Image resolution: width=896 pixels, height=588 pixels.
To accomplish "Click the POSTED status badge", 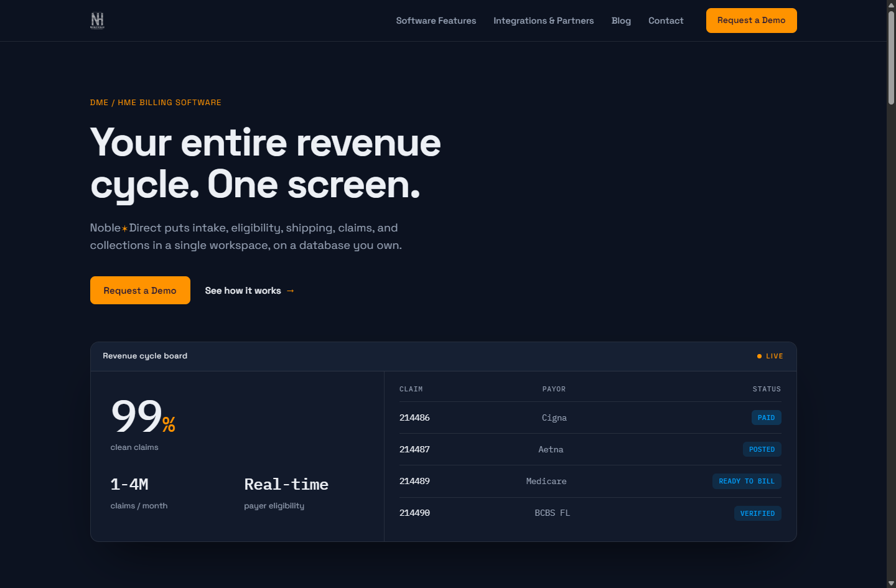I will tap(762, 449).
